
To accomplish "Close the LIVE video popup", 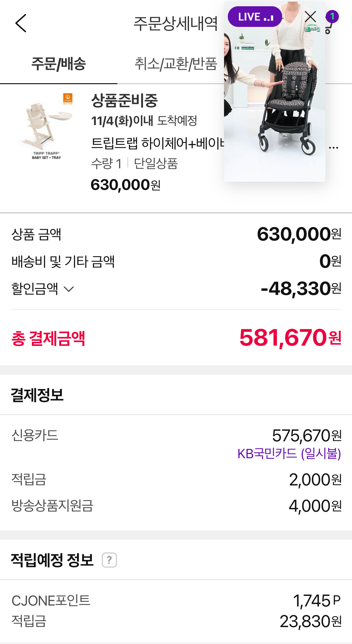I will [x=310, y=17].
